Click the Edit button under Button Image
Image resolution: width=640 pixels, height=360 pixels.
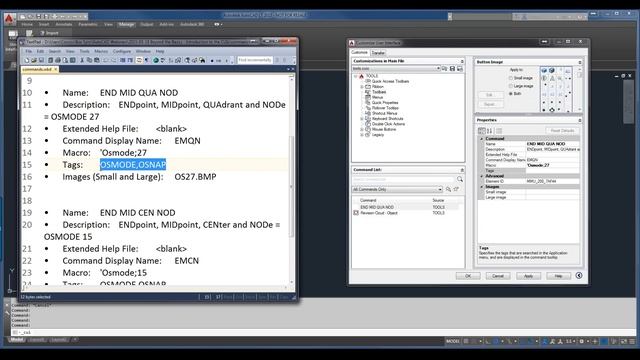[490, 95]
